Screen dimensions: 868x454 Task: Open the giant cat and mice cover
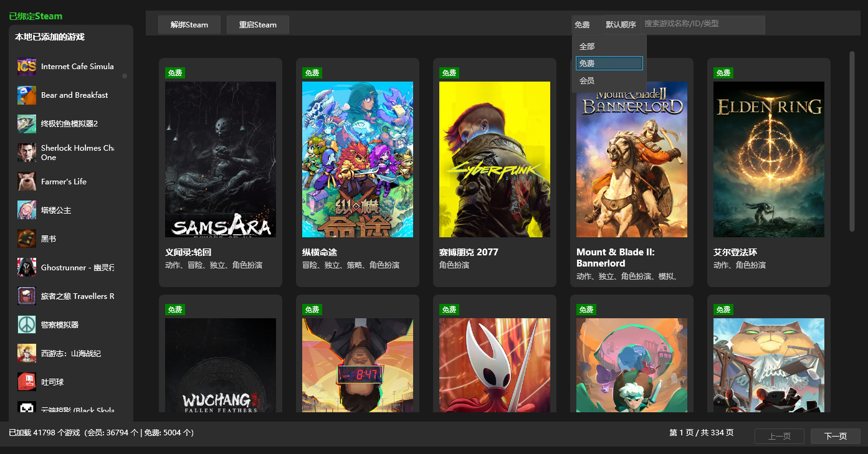tap(769, 365)
